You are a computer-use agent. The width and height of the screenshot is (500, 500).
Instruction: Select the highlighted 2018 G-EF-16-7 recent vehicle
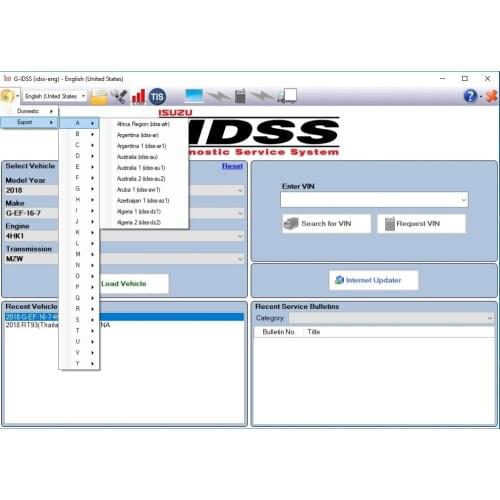[x=124, y=317]
